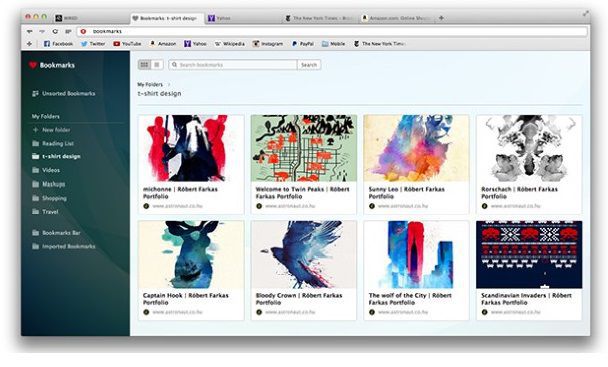The width and height of the screenshot is (608, 367).
Task: Open the Speed Dial grid icon
Action: (x=68, y=31)
